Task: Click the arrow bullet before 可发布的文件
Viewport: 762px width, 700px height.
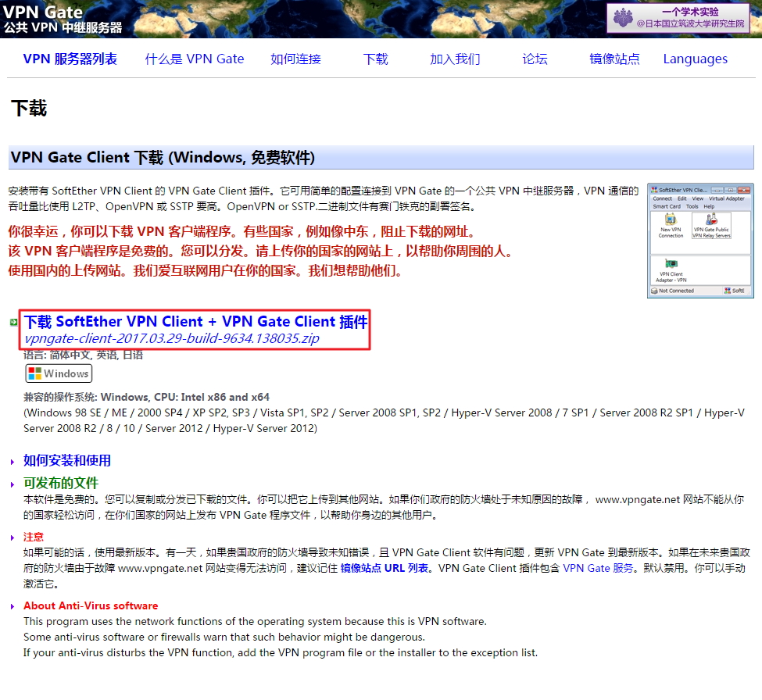Action: pyautogui.click(x=13, y=484)
